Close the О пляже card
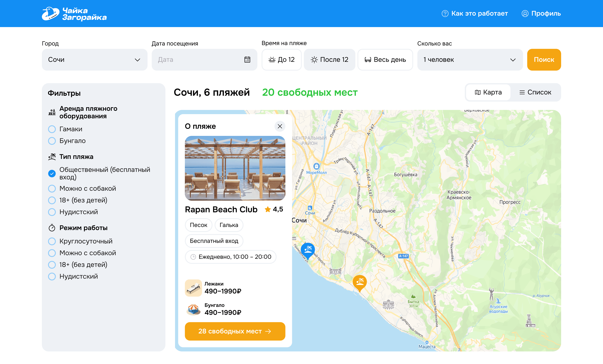 280,126
